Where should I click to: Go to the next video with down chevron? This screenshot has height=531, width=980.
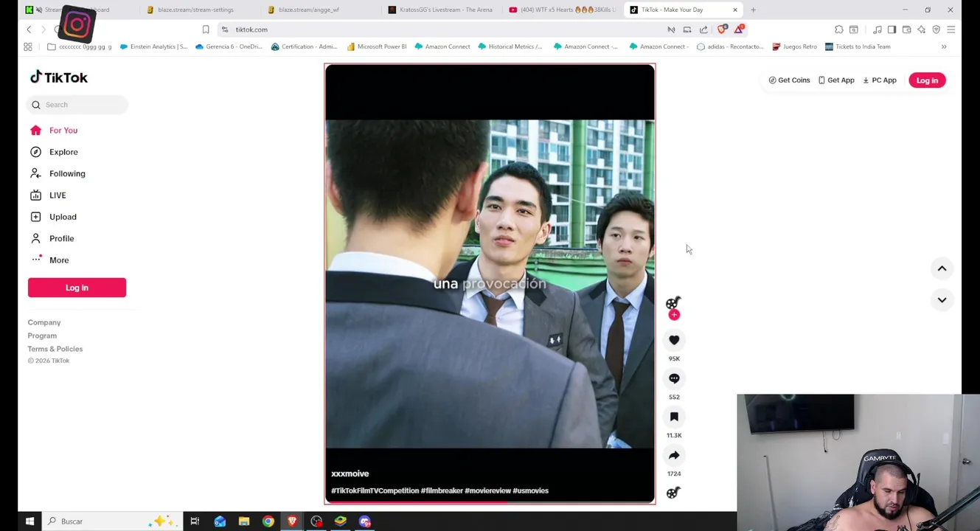[x=942, y=299]
